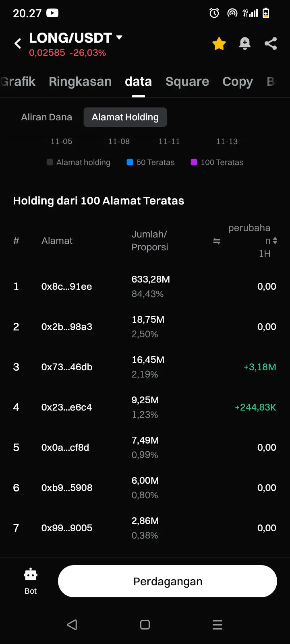Switch to the Square tab
The width and height of the screenshot is (290, 644).
point(187,81)
